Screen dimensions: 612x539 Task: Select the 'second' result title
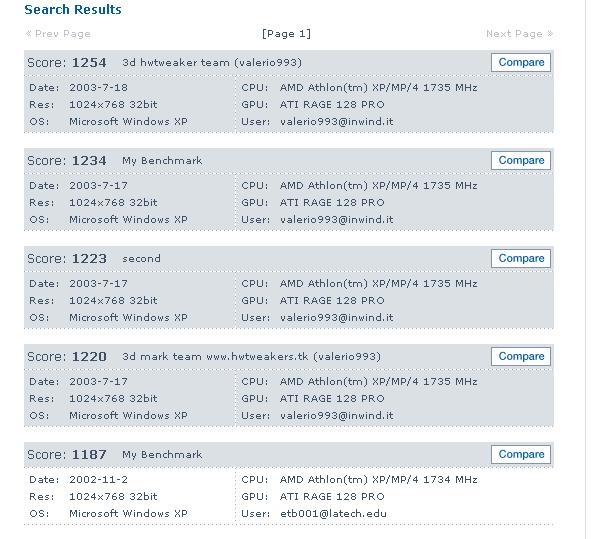tap(141, 259)
